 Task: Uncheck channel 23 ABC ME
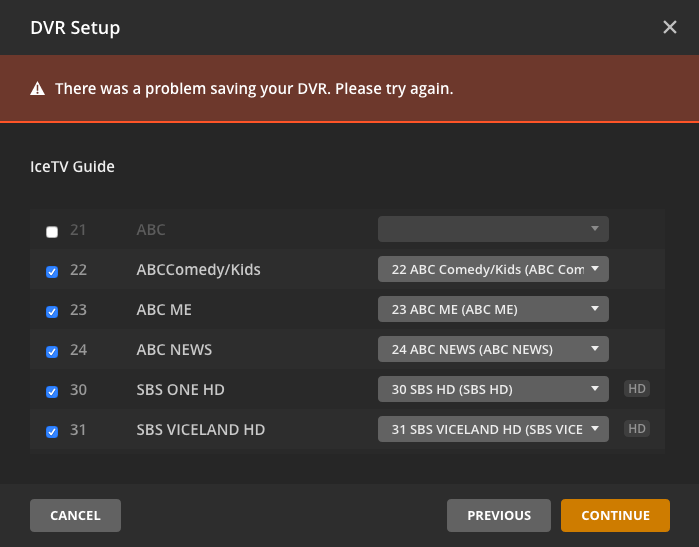[52, 312]
